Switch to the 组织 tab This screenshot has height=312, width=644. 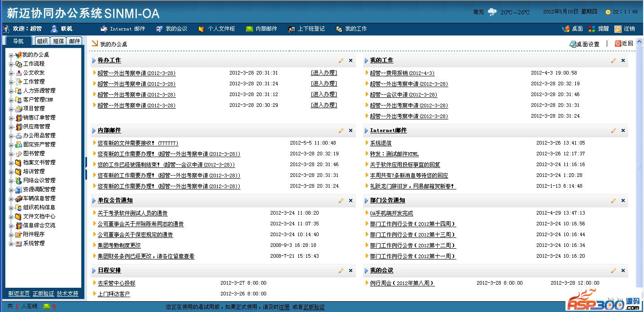(x=42, y=41)
